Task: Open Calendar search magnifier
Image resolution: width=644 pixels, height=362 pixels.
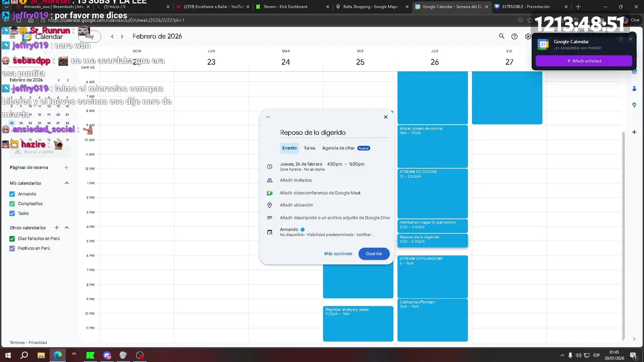Action: [x=502, y=36]
